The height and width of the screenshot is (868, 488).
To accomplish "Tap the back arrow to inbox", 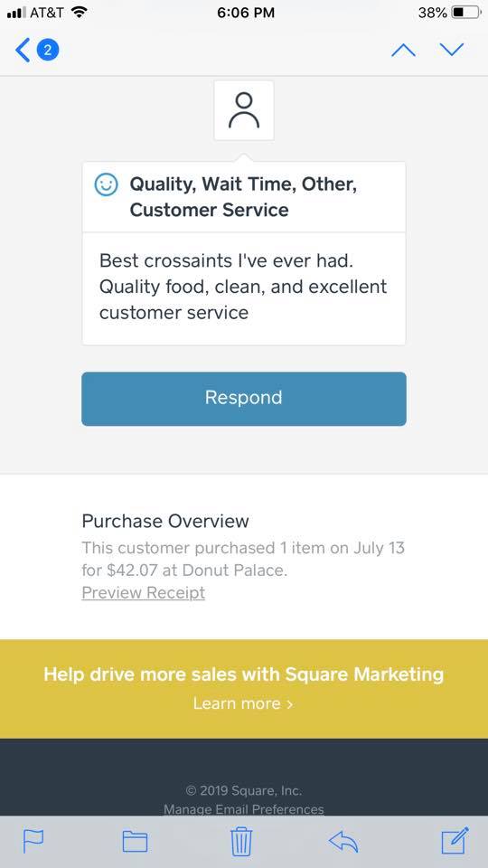I will tap(22, 51).
